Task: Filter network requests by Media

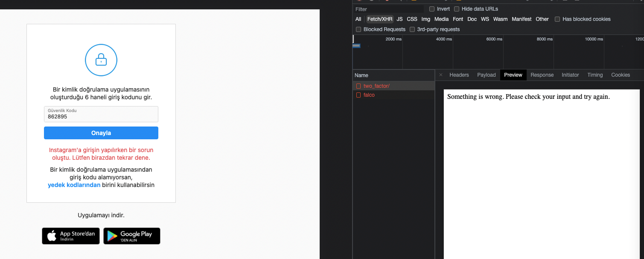Action: click(441, 19)
